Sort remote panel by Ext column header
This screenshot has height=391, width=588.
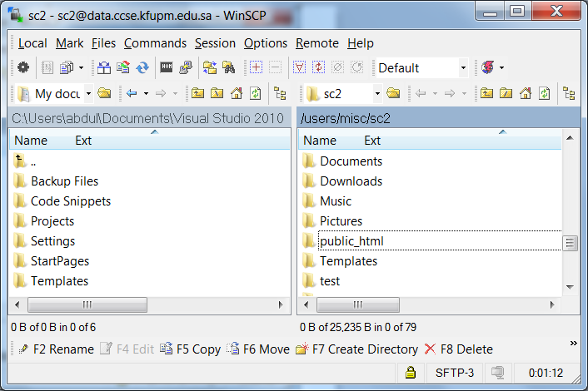[x=372, y=141]
